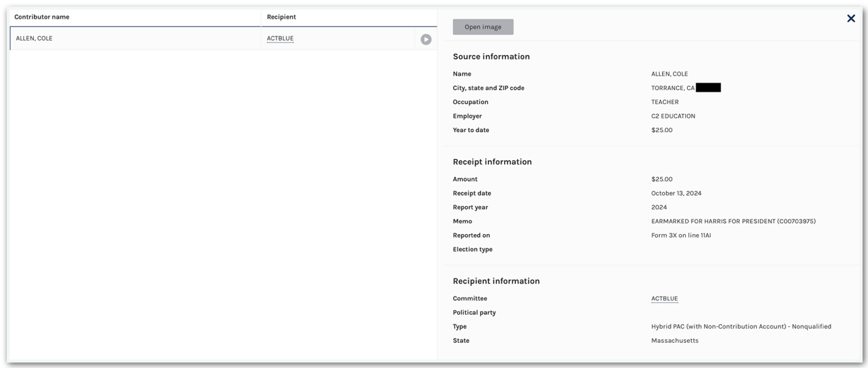Click the Form 3X on line 11AI text
Viewport: 868px width, 368px height.
point(681,236)
